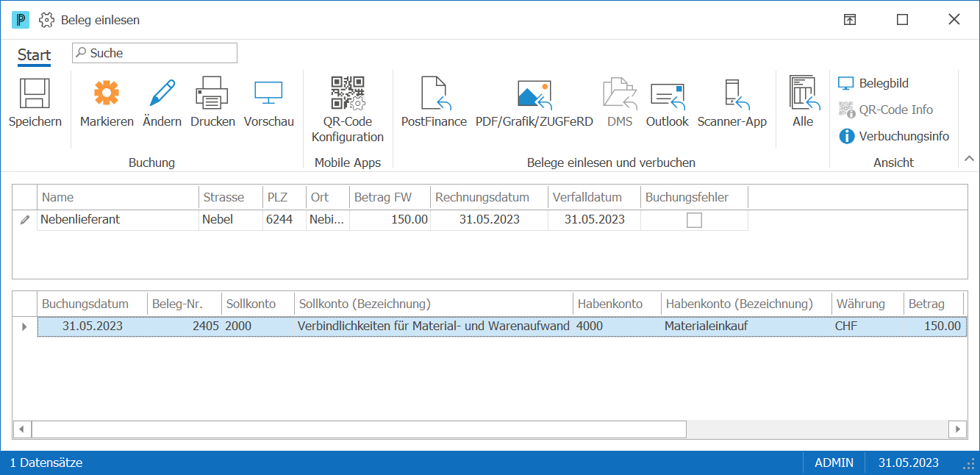This screenshot has width=980, height=475.
Task: Click Habenkonto (Bezeichnung) column header
Action: [745, 304]
